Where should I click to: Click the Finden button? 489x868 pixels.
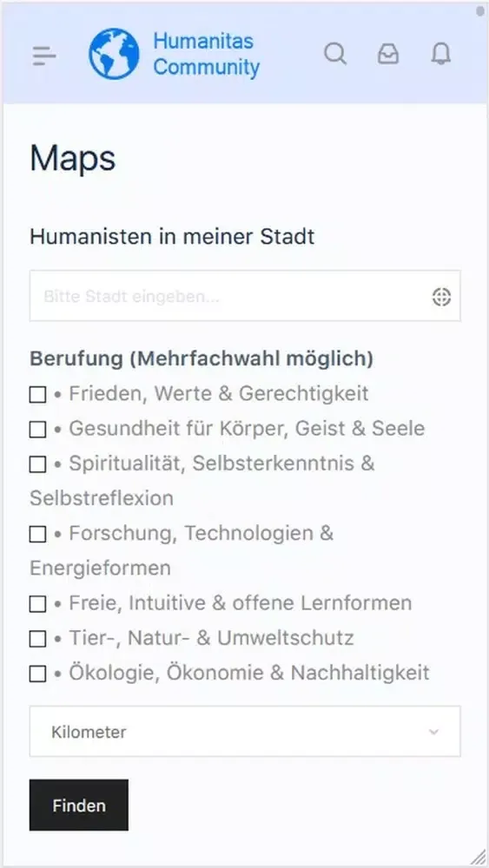pos(79,806)
